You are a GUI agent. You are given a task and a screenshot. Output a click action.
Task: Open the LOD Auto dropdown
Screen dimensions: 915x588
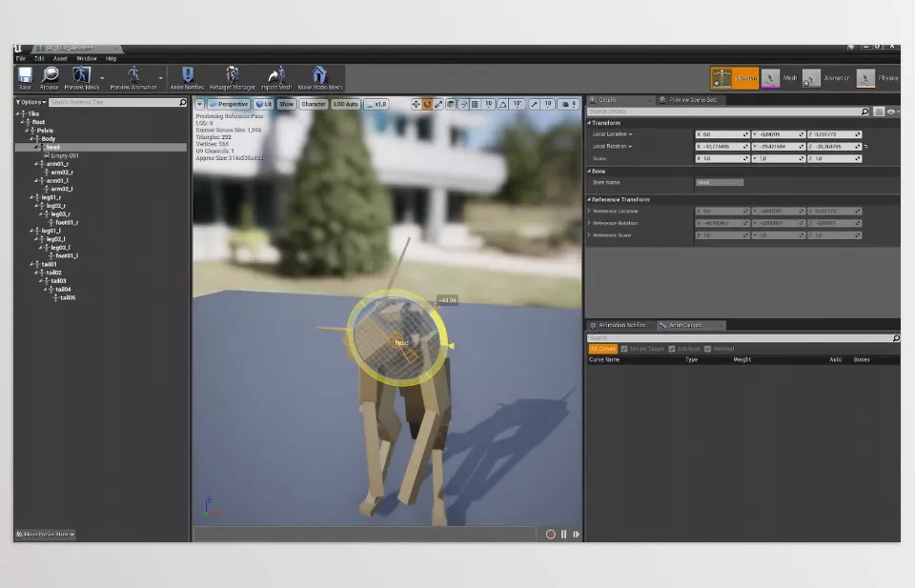[x=345, y=104]
